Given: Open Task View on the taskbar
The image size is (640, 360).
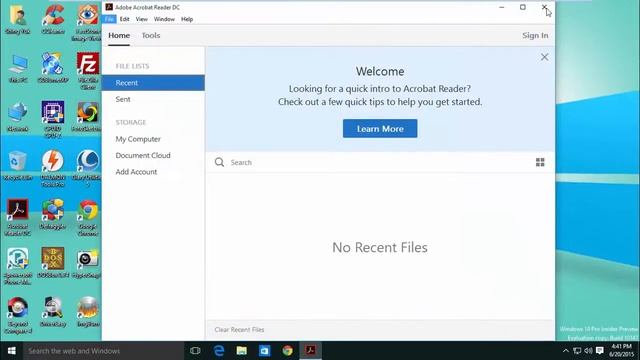Looking at the screenshot, I should tap(195, 351).
